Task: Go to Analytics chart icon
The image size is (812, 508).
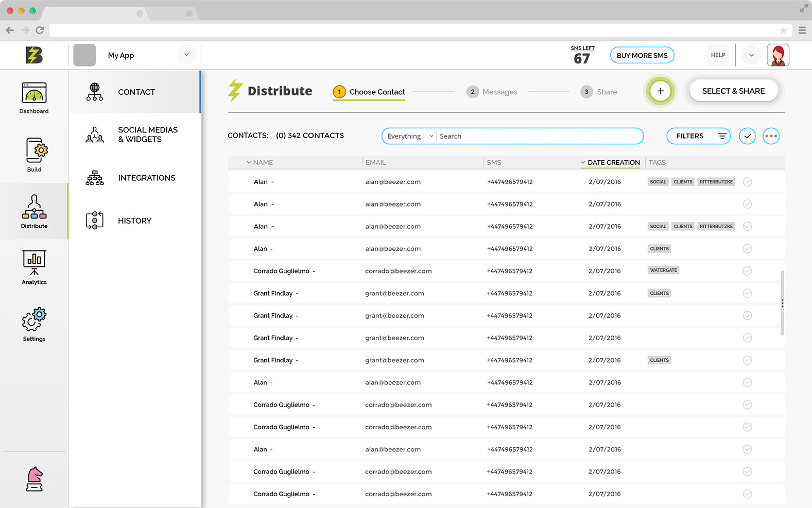Action: 34,262
